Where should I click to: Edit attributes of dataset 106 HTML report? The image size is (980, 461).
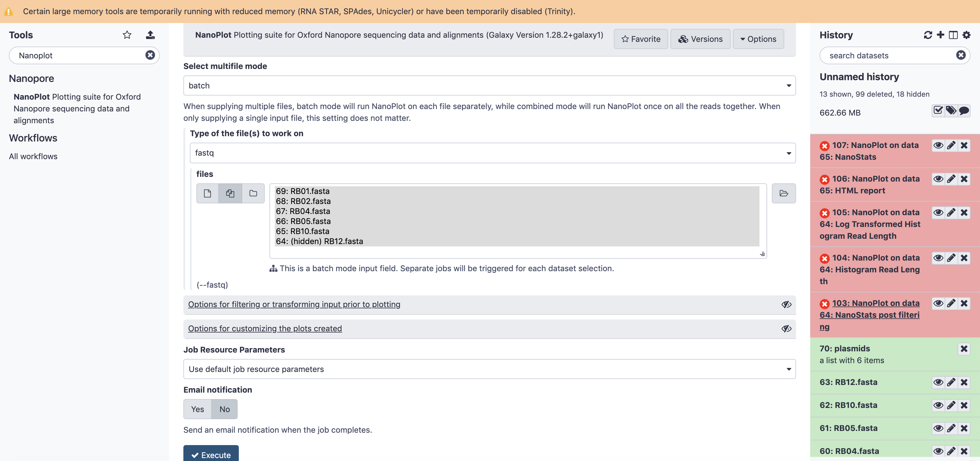click(x=951, y=179)
